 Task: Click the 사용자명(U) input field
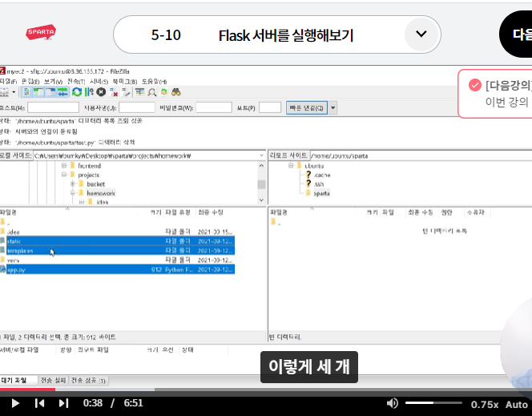[x=137, y=107]
